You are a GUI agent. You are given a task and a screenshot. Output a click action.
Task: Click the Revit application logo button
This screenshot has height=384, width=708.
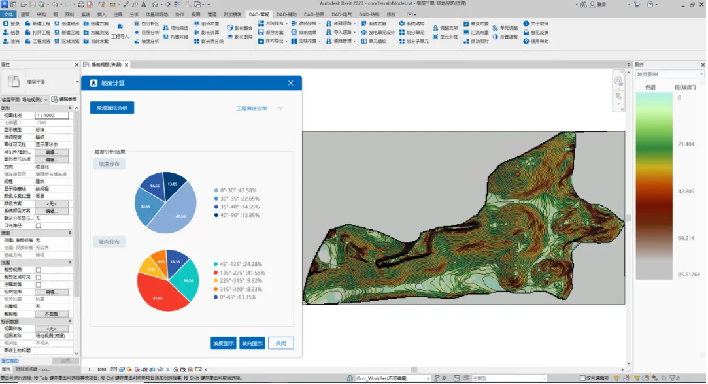[4, 5]
